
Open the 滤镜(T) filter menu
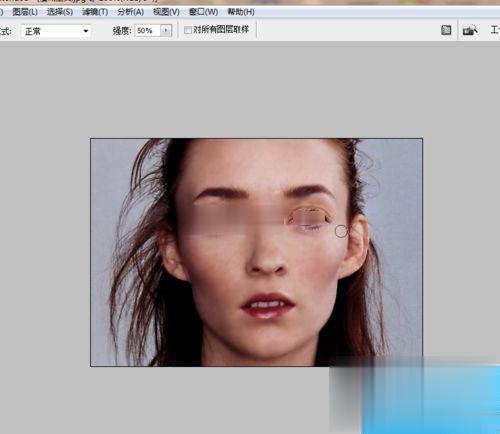95,12
